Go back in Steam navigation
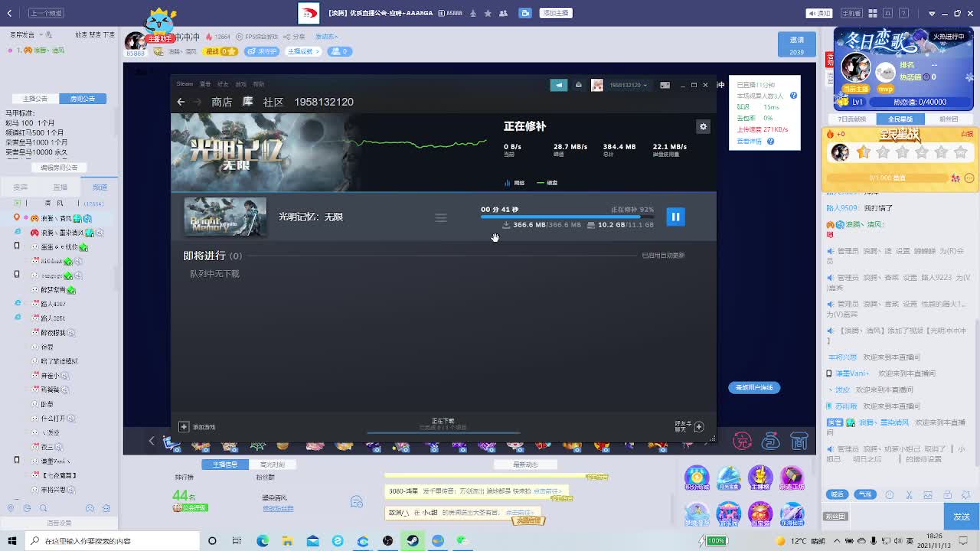This screenshot has height=551, width=980. click(x=181, y=102)
